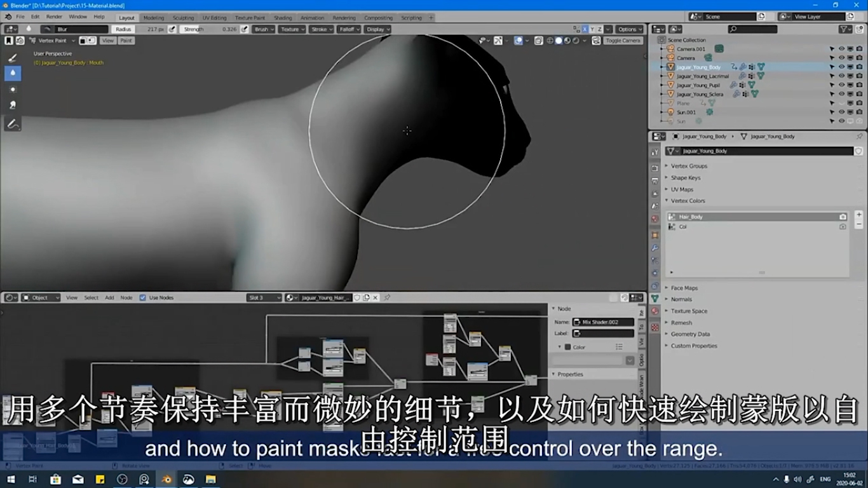Click the Blender icon on the Windows taskbar
868x488 pixels.
click(165, 480)
